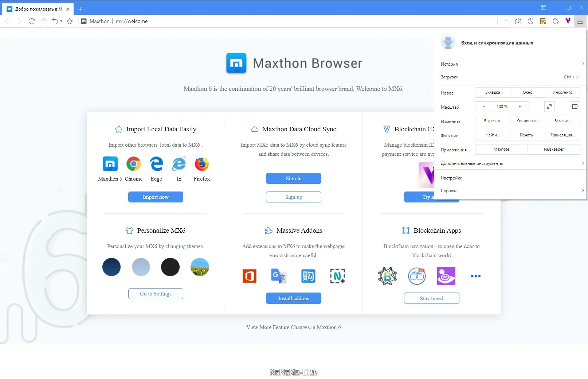Expand the История submenu
This screenshot has width=588, height=379.
tap(510, 64)
